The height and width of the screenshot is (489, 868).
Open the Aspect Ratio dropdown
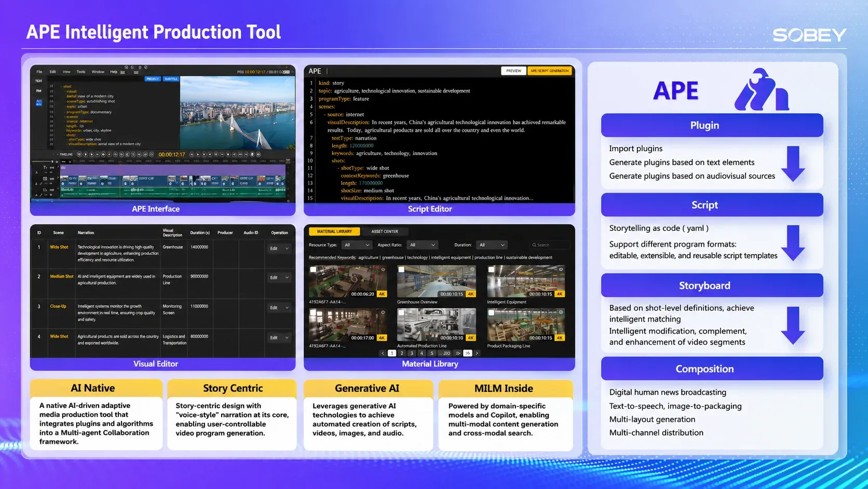(x=422, y=245)
